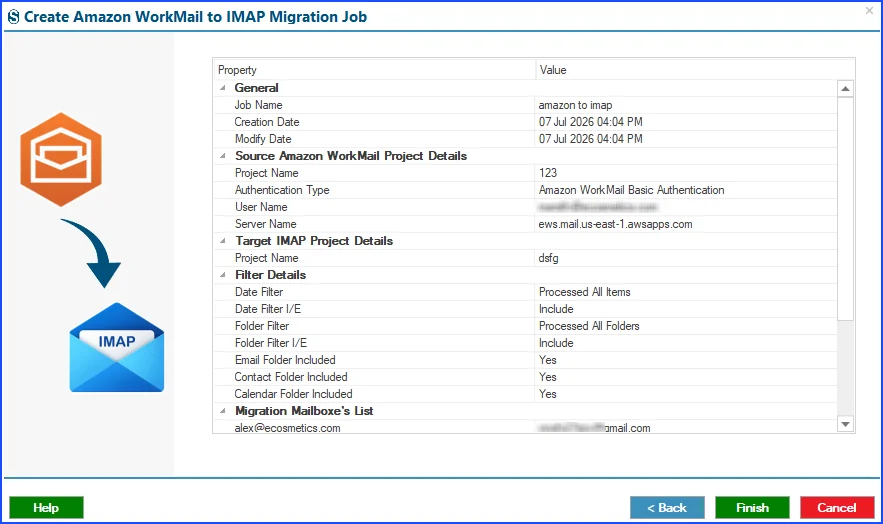Select the Folder Filter I/E row
883x524 pixels.
pos(525,343)
